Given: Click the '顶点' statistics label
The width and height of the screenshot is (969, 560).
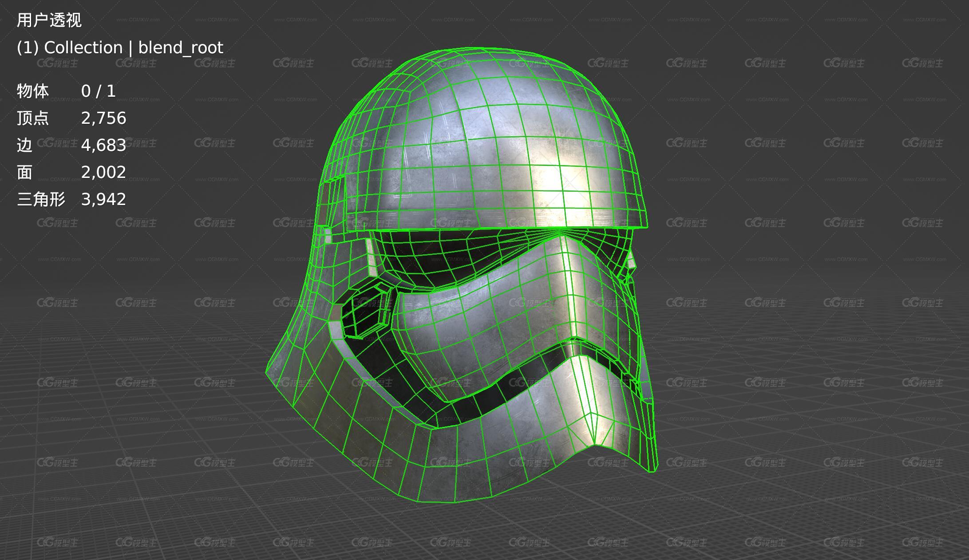Looking at the screenshot, I should 33,118.
